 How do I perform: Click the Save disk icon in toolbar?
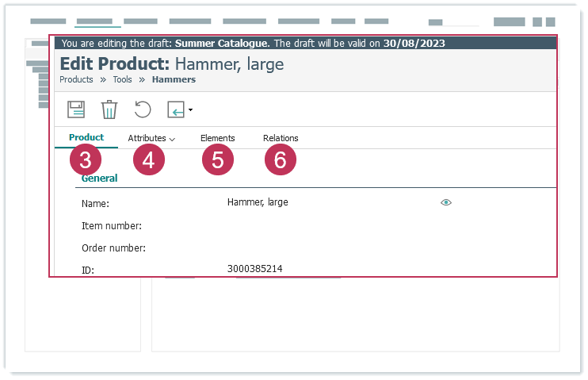click(x=76, y=109)
